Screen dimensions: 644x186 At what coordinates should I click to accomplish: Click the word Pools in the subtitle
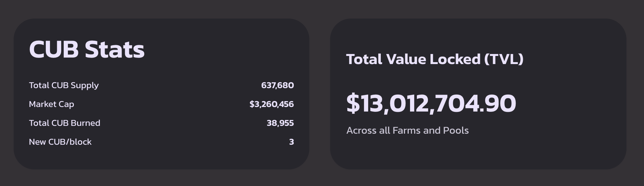456,130
